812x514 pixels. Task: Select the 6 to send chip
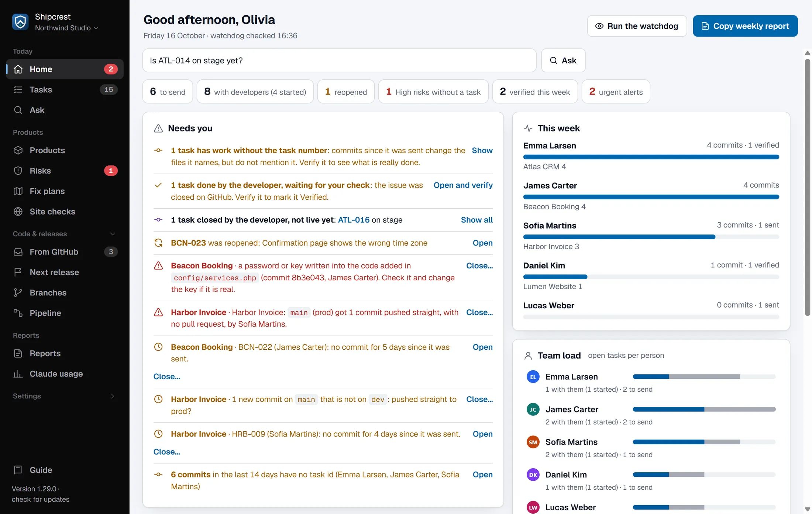pyautogui.click(x=168, y=92)
